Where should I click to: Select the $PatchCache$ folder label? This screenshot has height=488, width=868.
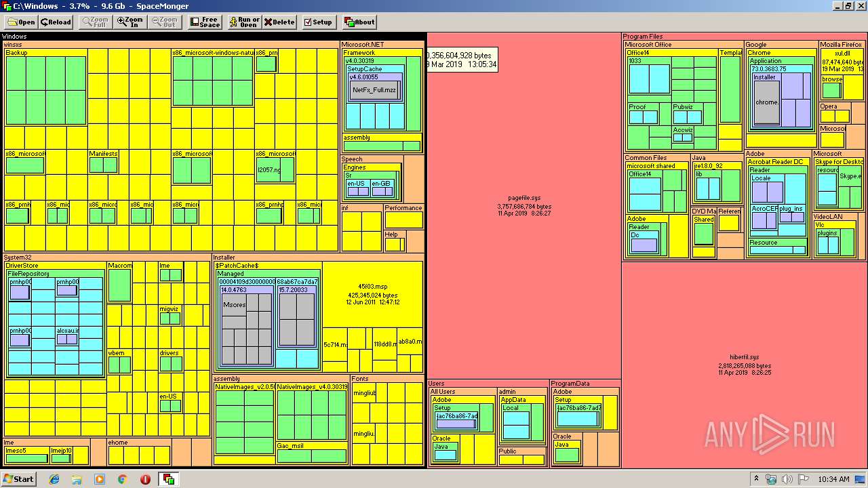(237, 266)
